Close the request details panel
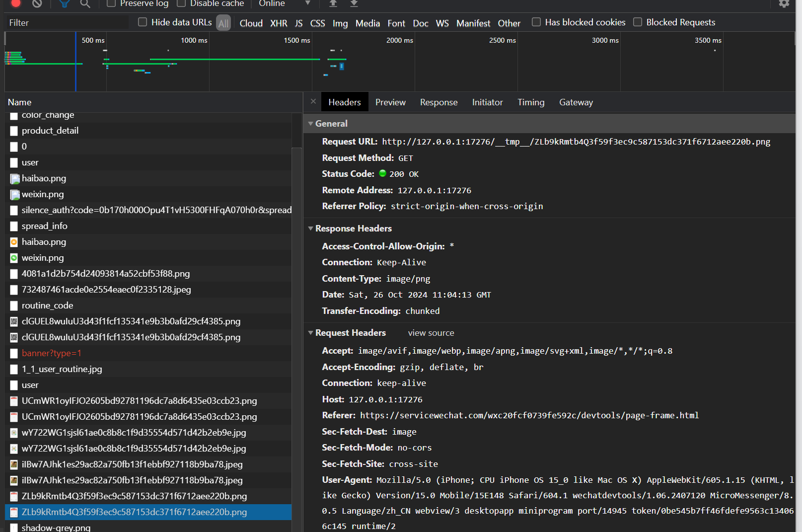 (313, 101)
